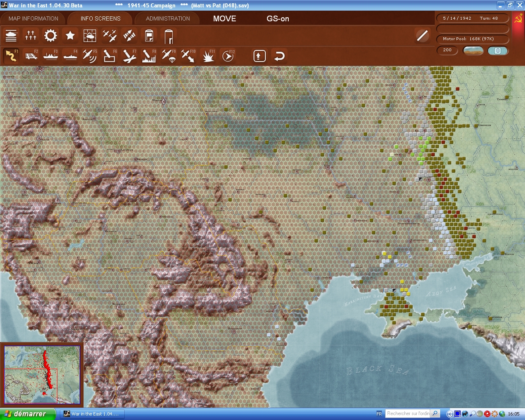525x420 pixels.
Task: Open the three-planes air doctrine icon
Action: 110,36
